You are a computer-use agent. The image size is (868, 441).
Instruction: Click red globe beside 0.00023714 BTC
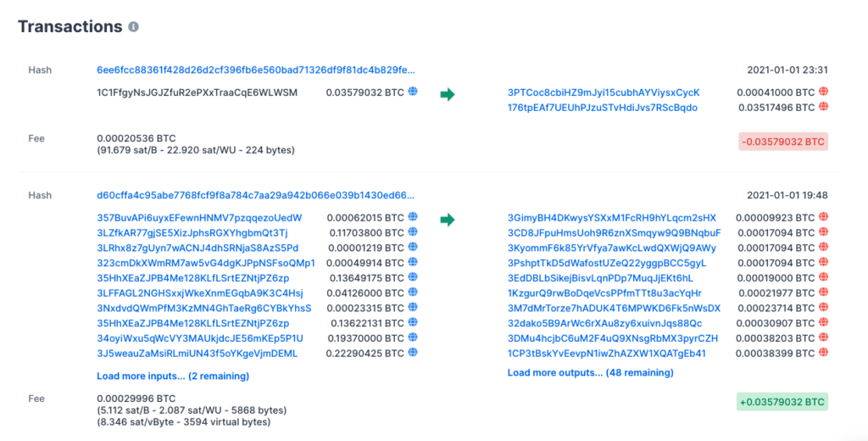tap(824, 307)
